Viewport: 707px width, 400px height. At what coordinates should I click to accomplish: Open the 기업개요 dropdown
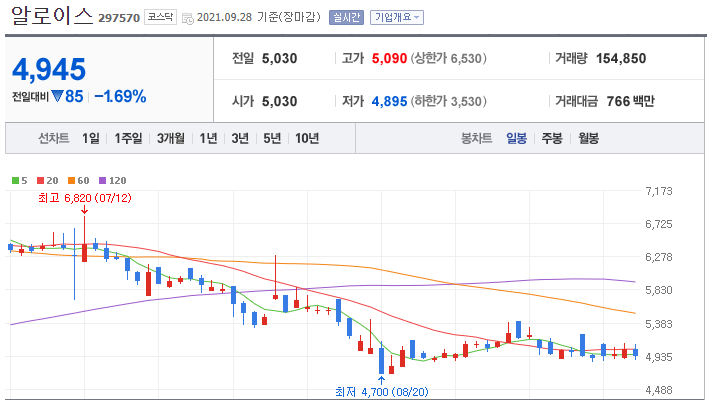(x=397, y=18)
